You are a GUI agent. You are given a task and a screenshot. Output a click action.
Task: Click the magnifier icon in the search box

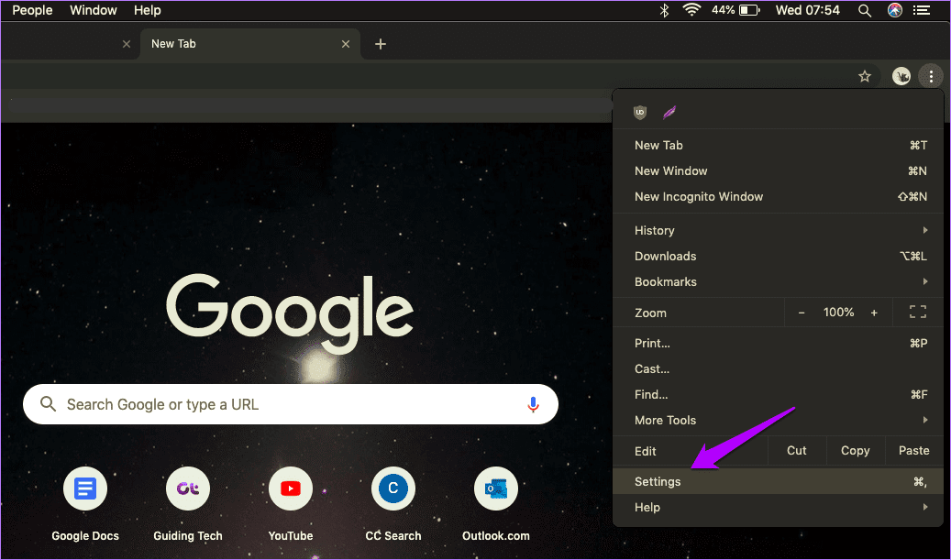(48, 403)
